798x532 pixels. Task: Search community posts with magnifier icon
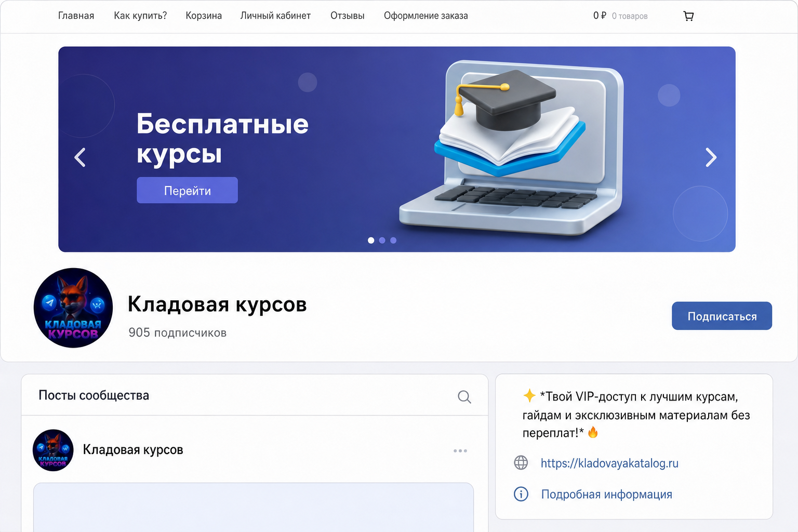pyautogui.click(x=464, y=397)
